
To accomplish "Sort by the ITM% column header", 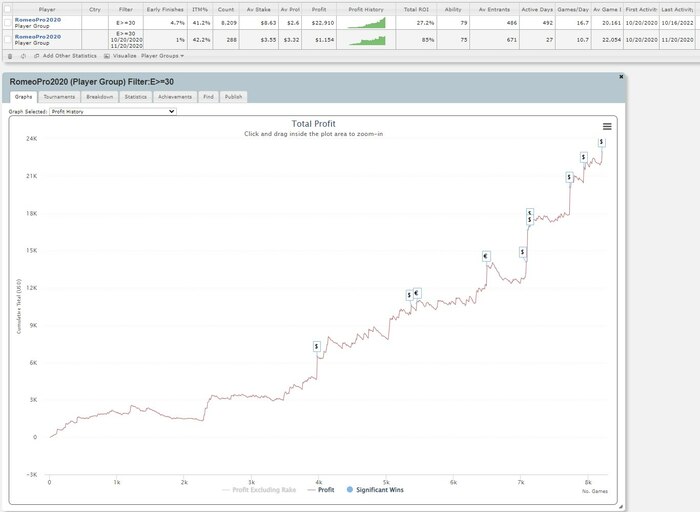I will (x=200, y=9).
